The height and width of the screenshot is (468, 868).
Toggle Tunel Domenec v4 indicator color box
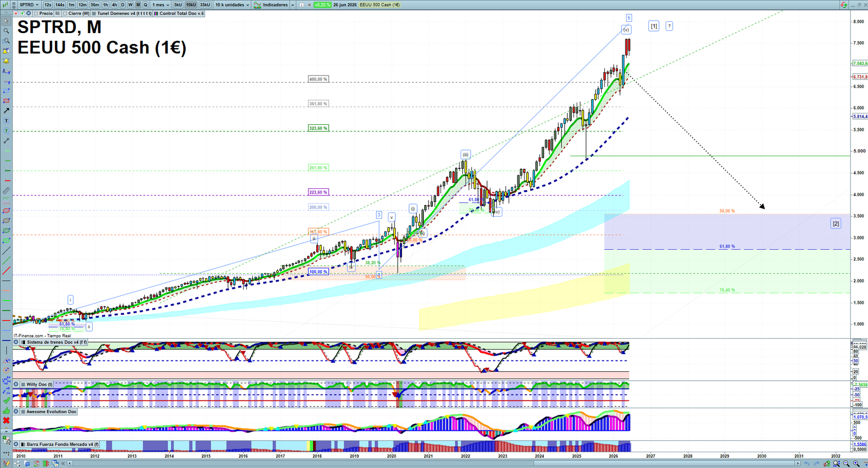[x=94, y=13]
